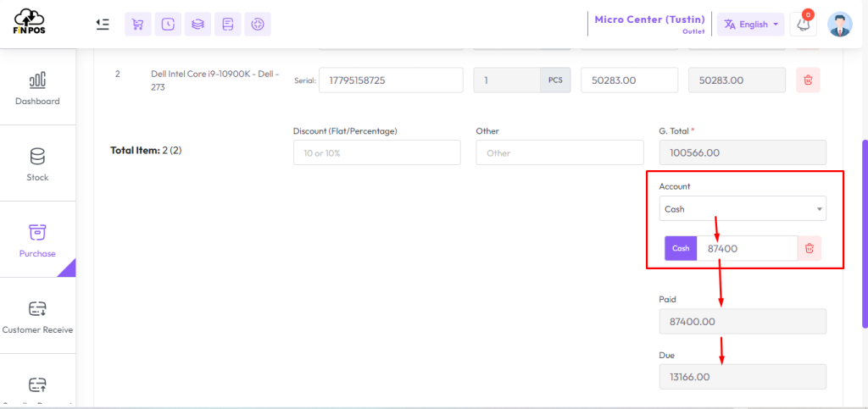Click the Paid field showing 87400.00
868x409 pixels.
pos(743,321)
